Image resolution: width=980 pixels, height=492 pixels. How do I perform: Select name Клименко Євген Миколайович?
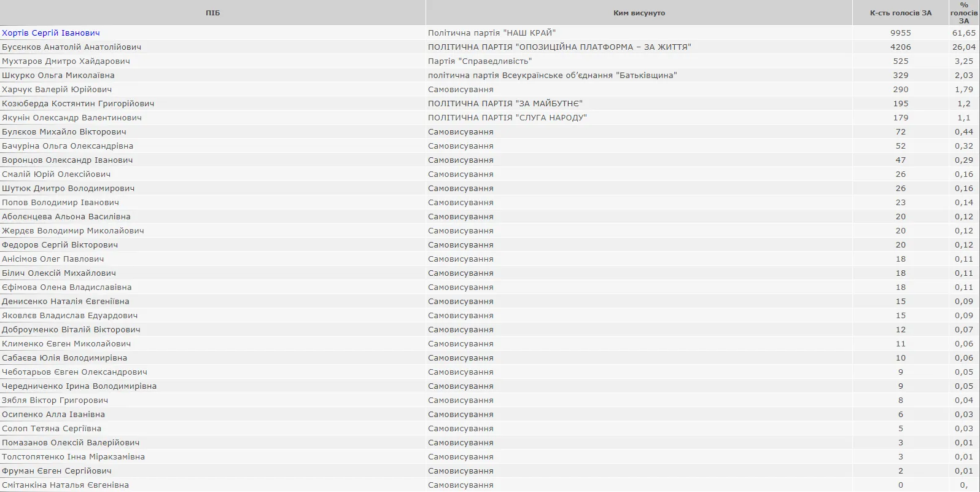pos(66,344)
